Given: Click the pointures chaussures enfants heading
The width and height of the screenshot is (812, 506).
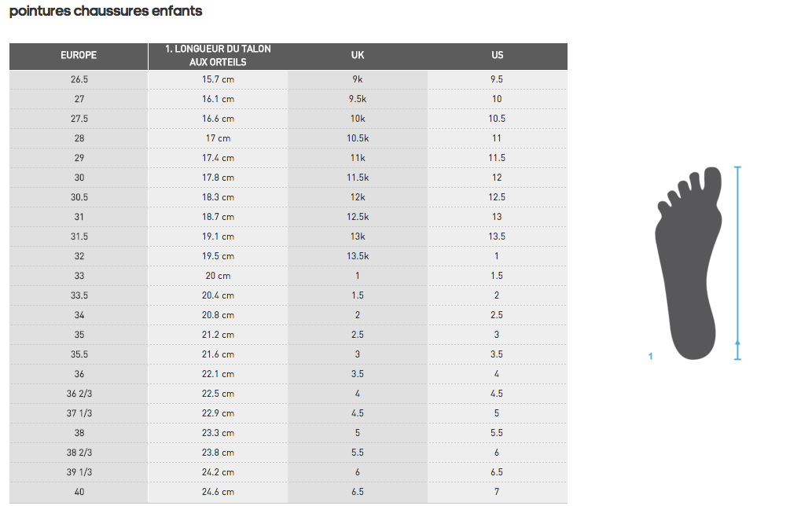Looking at the screenshot, I should pyautogui.click(x=105, y=11).
